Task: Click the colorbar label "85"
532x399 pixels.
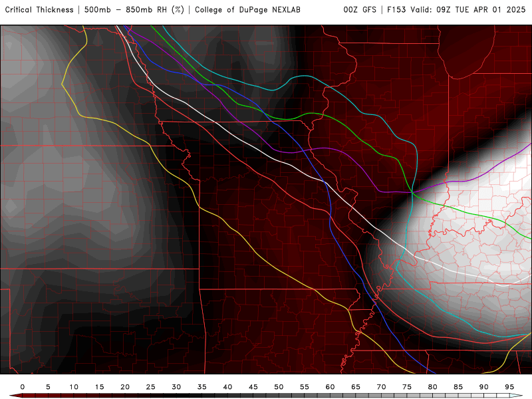Action: pyautogui.click(x=458, y=387)
